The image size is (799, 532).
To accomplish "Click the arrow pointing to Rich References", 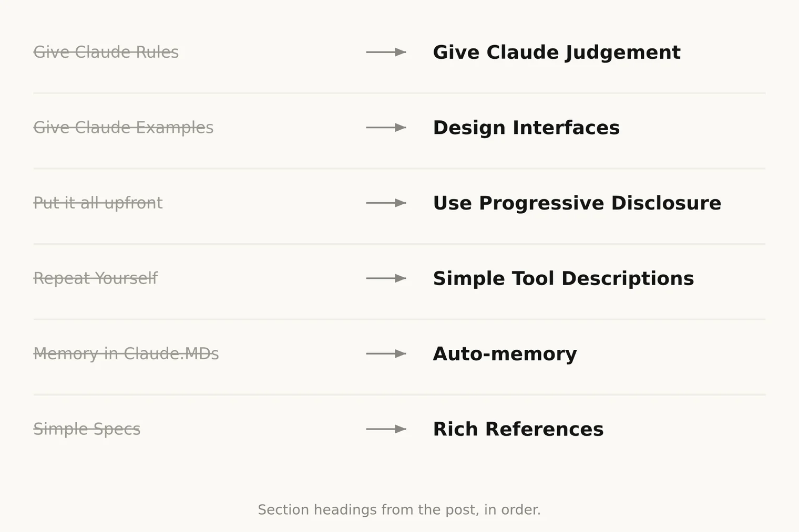I will tap(386, 429).
